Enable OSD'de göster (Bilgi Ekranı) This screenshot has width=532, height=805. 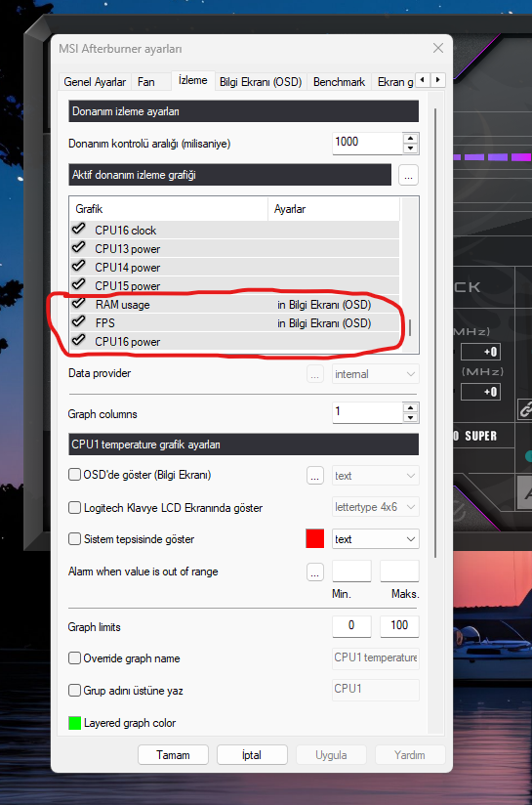[74, 475]
